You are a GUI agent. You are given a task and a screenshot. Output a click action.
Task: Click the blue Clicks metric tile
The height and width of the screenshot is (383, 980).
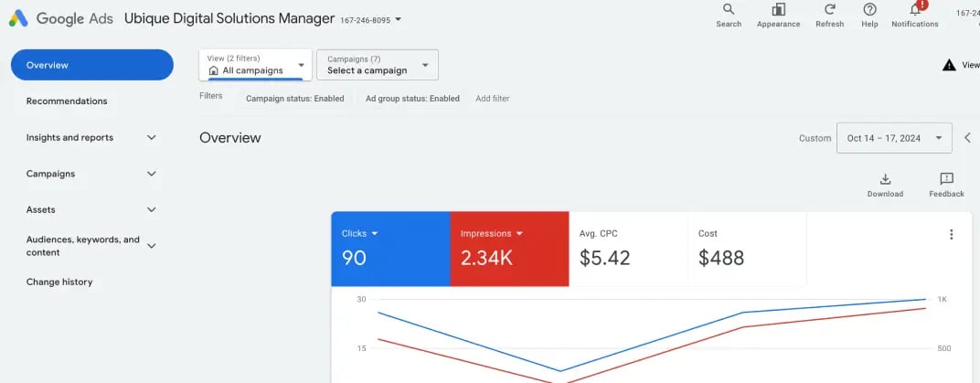click(x=390, y=249)
